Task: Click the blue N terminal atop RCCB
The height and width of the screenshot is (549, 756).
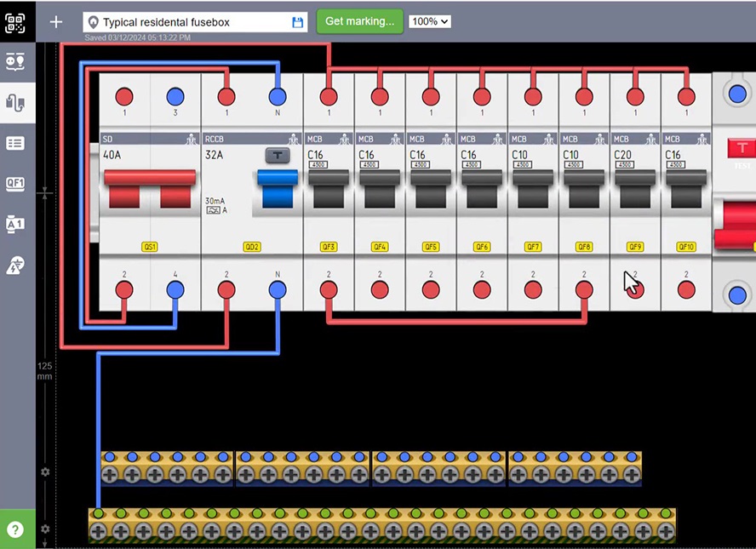Action: point(278,96)
